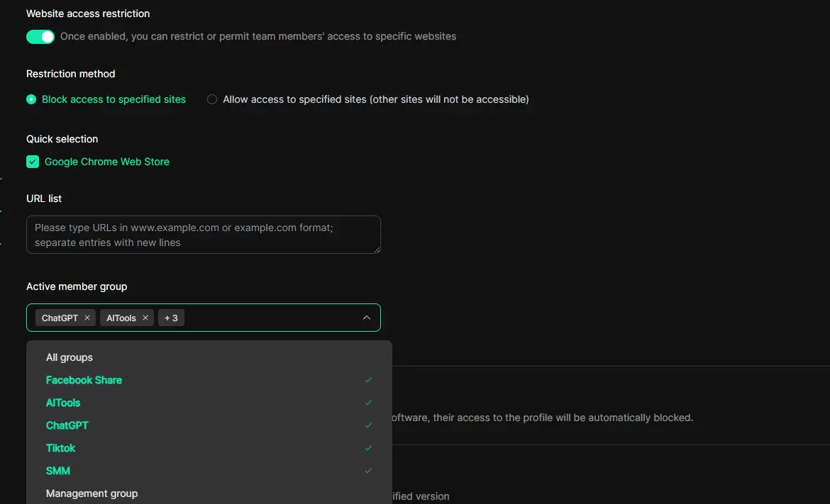Image resolution: width=830 pixels, height=504 pixels.
Task: Grab the URL list resize handle
Action: (377, 250)
